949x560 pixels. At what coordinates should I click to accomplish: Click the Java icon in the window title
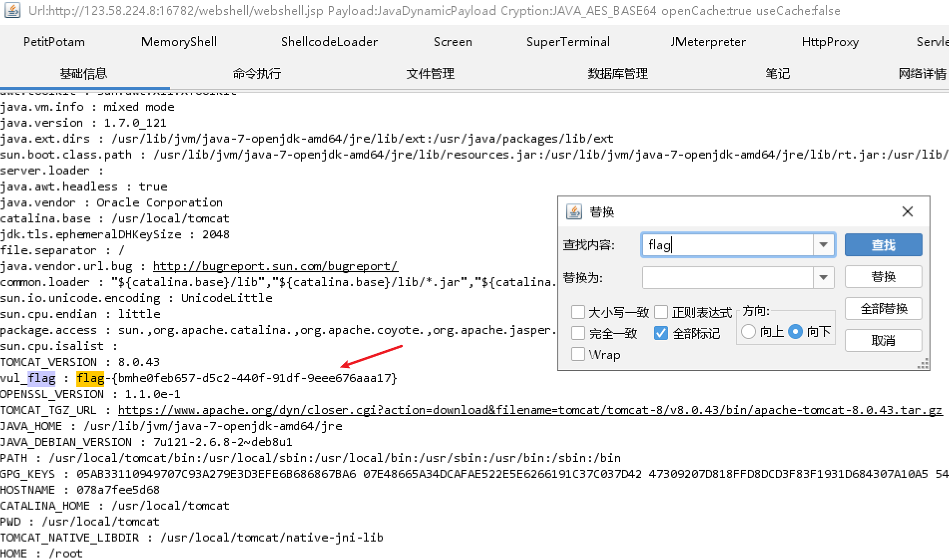pyautogui.click(x=12, y=10)
